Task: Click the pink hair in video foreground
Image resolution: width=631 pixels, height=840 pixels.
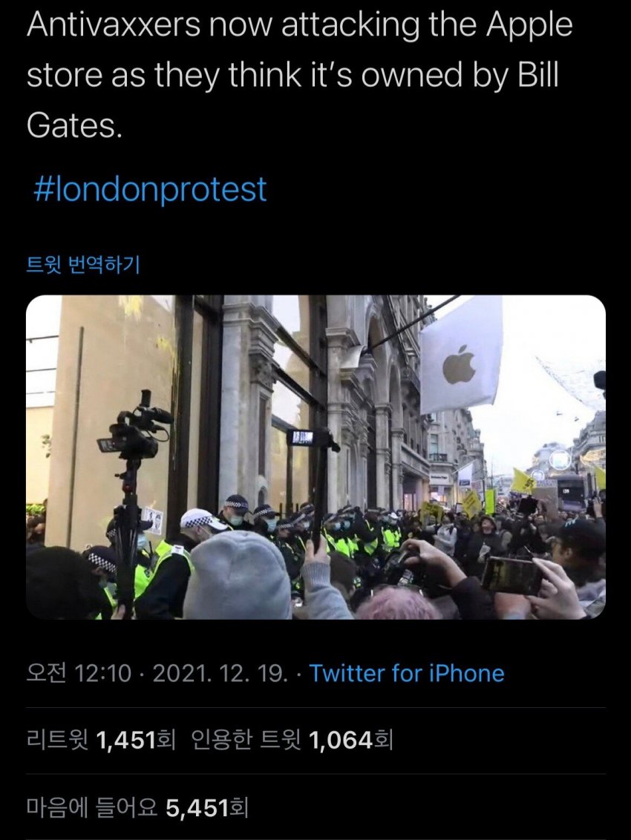Action: point(399,604)
